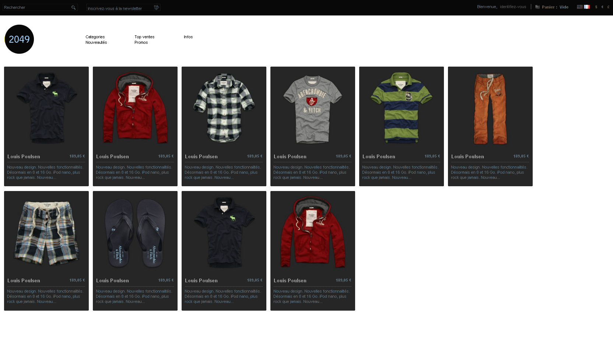Click the 189,05 € price under orange sweatpants
This screenshot has height=364, width=613.
tap(521, 156)
